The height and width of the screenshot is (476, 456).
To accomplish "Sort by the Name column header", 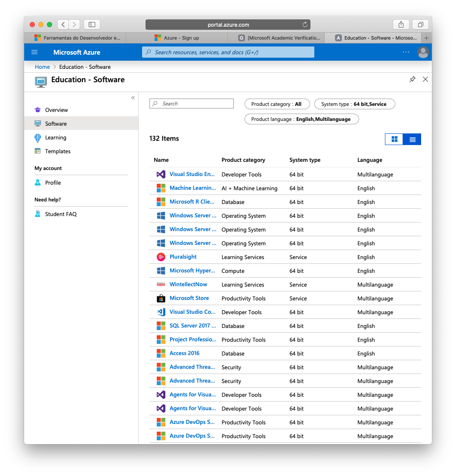I will [161, 160].
